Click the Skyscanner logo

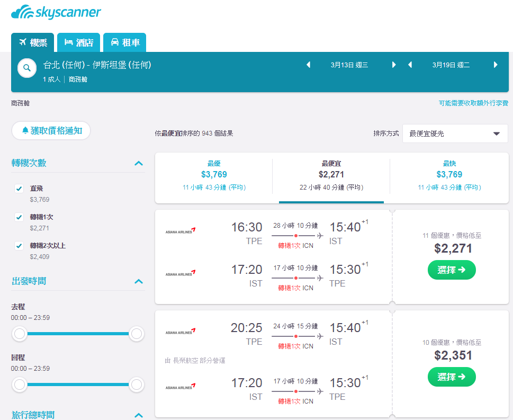(x=56, y=12)
